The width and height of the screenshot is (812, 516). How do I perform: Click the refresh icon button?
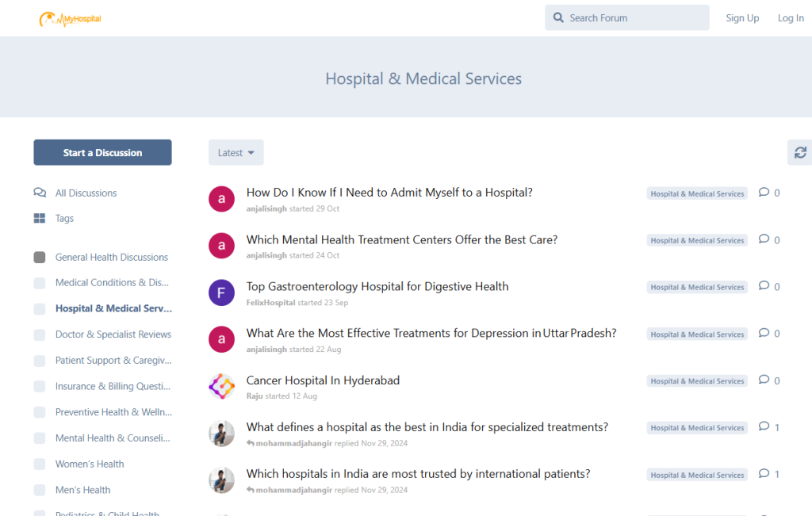tap(800, 152)
